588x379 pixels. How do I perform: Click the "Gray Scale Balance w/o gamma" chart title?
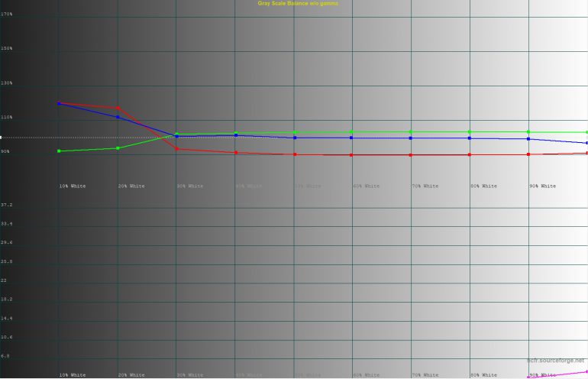click(298, 4)
